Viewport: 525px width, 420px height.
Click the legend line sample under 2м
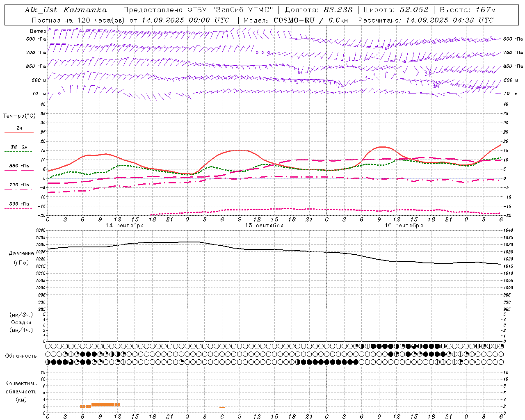pos(19,132)
